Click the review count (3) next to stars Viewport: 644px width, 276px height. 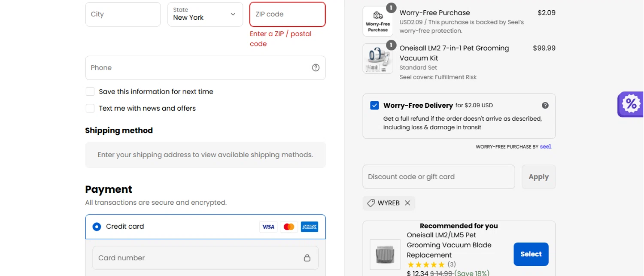click(452, 264)
